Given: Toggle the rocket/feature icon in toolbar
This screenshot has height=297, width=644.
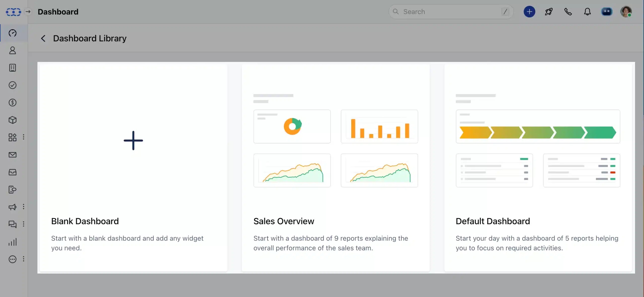Looking at the screenshot, I should click(549, 12).
